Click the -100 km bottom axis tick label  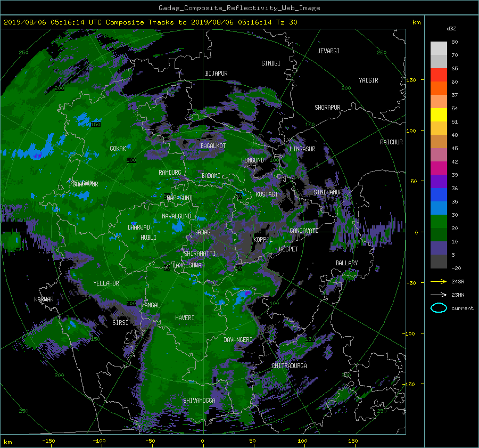point(99,441)
